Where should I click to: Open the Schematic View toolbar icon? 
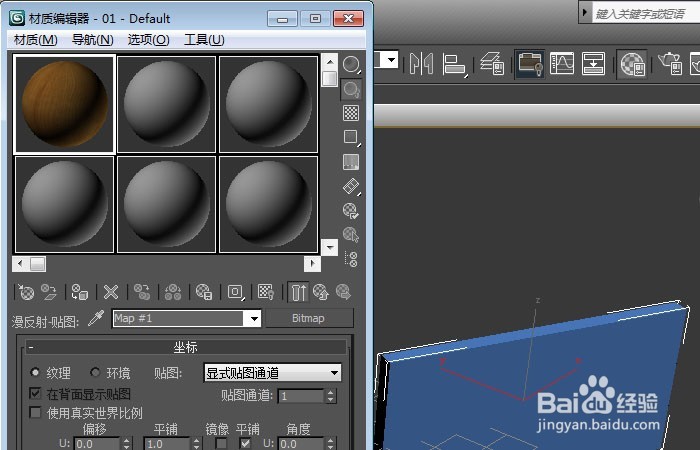[x=594, y=63]
